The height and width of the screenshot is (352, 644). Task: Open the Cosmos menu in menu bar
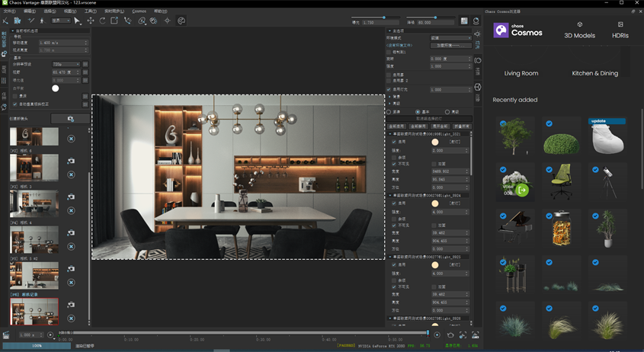click(139, 11)
